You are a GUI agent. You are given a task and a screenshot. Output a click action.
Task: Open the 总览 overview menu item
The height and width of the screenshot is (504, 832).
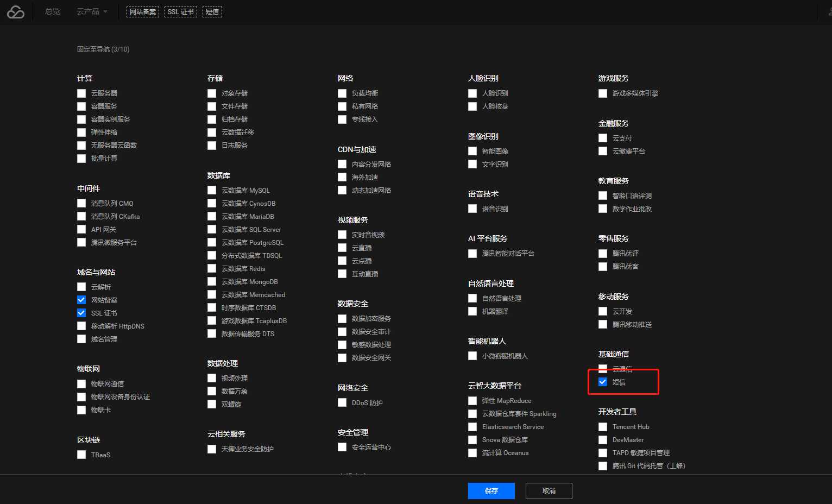pyautogui.click(x=53, y=11)
